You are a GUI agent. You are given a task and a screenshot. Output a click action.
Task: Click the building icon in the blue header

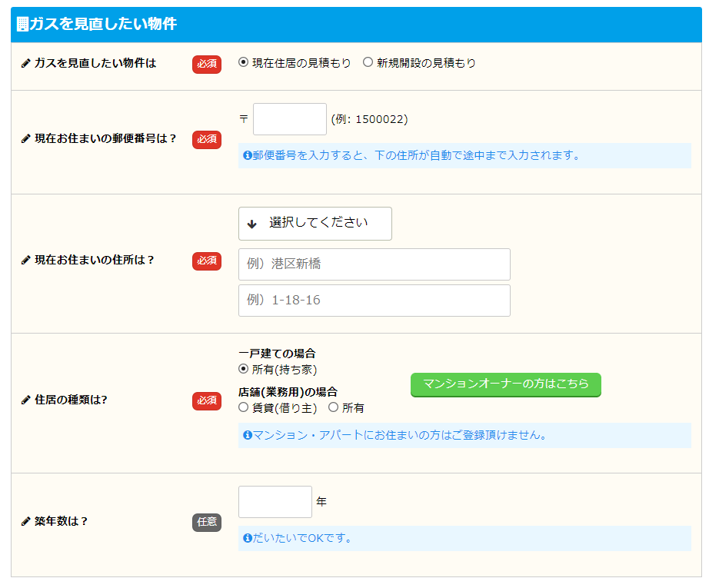(23, 23)
